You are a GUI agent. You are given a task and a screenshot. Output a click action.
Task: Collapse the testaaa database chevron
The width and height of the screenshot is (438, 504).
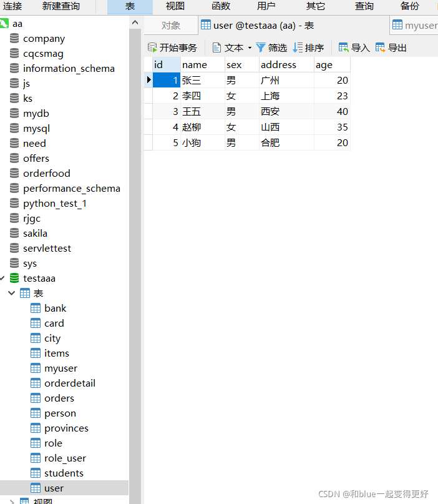(x=2, y=278)
